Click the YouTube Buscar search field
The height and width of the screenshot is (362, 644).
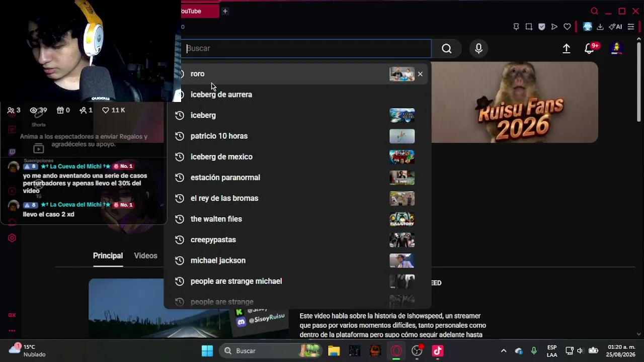[306, 48]
